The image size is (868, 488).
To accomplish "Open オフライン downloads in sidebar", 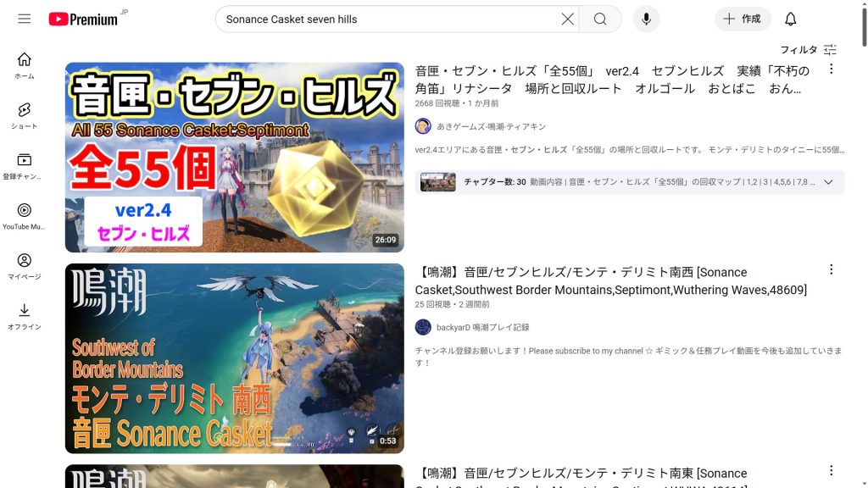I will (25, 317).
